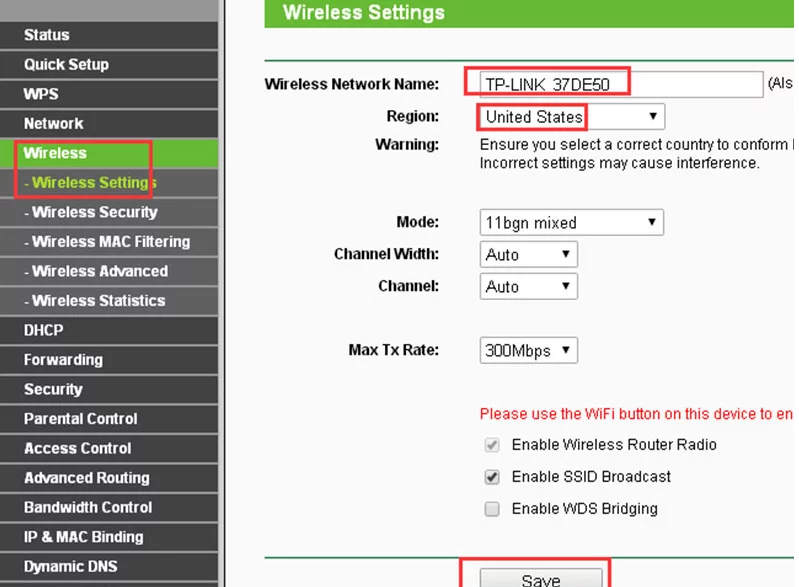Expand the Channel Width dropdown
This screenshot has width=799, height=587.
pyautogui.click(x=528, y=255)
